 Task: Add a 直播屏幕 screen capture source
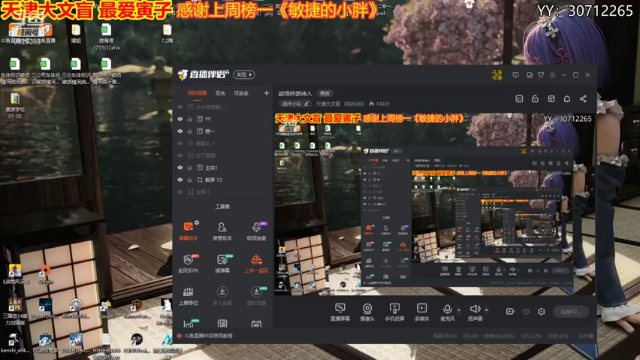click(x=340, y=312)
